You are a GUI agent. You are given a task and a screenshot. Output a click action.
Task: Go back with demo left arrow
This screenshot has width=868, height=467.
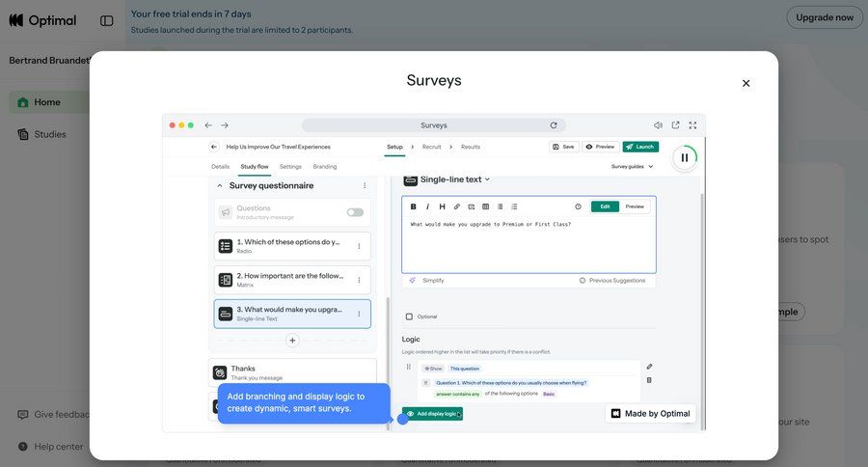208,125
